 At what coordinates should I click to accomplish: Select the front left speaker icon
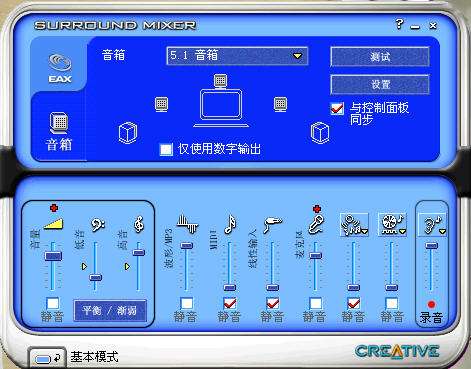click(162, 104)
